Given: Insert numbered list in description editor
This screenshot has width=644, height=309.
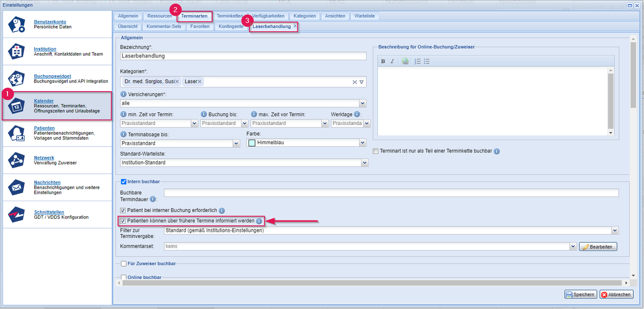Looking at the screenshot, I should (x=418, y=62).
